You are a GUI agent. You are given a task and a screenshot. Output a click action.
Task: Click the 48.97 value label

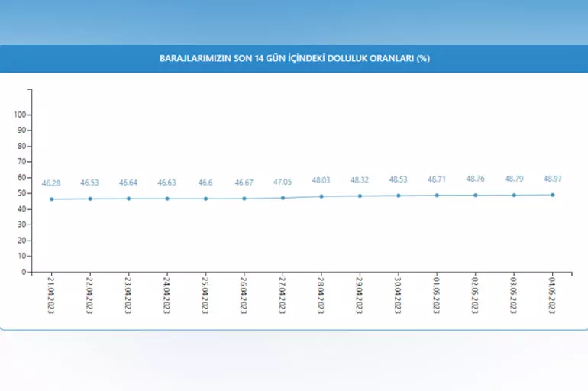[x=553, y=179]
